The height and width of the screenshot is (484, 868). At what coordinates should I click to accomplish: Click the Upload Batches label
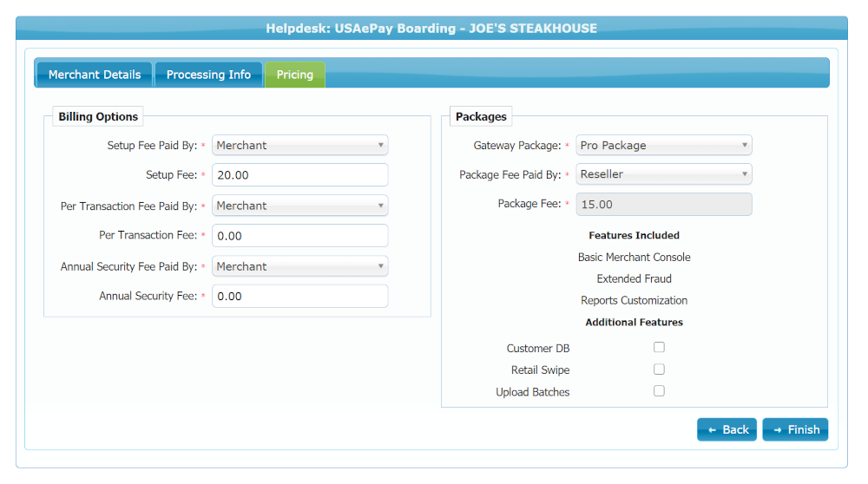tap(533, 392)
